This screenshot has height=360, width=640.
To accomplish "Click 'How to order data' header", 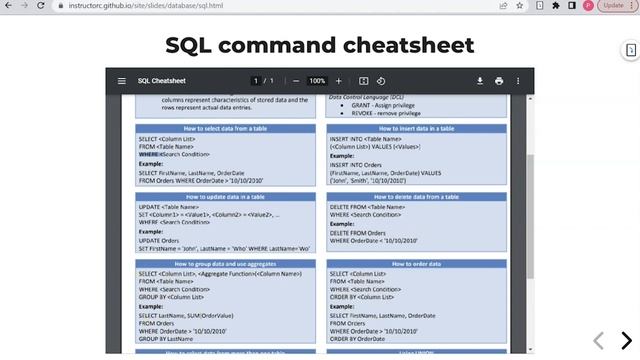I will [416, 264].
